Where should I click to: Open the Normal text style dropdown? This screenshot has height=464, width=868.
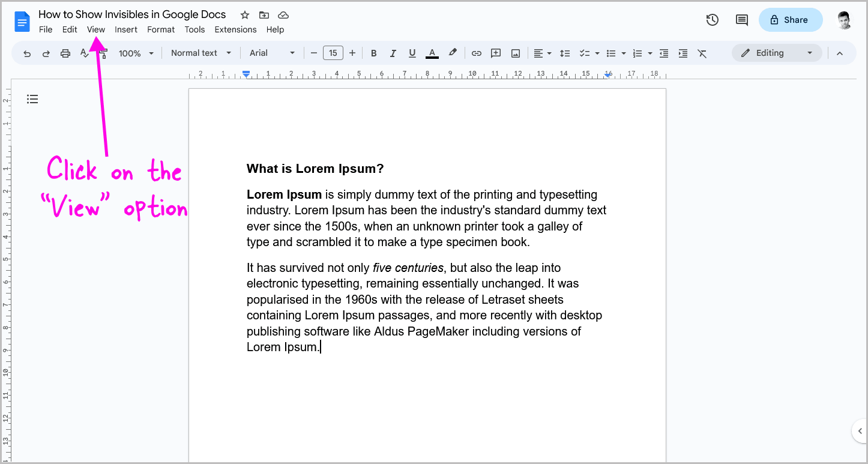(x=200, y=53)
